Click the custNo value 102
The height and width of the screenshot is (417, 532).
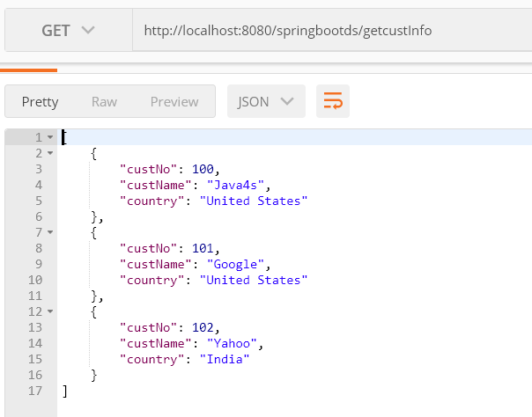click(x=203, y=327)
